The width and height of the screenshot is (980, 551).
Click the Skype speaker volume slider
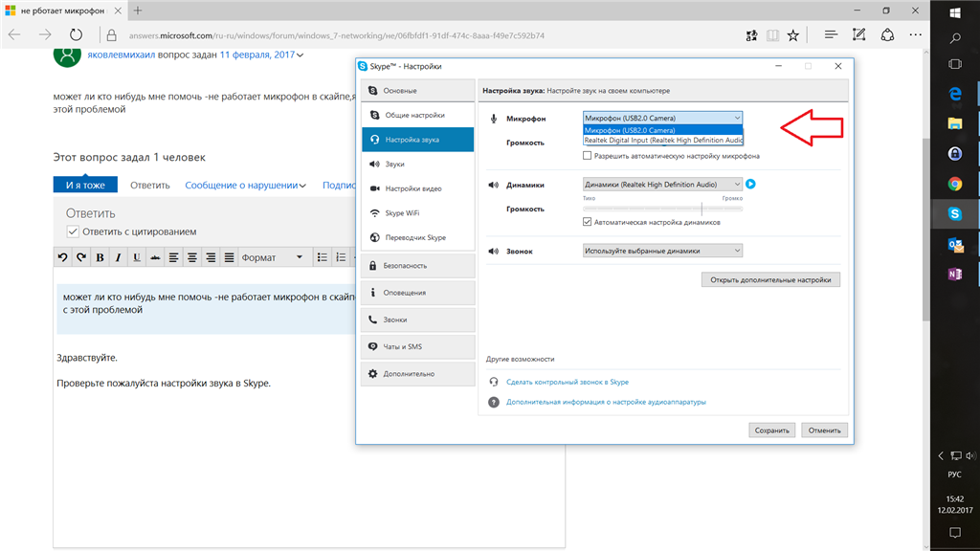pos(662,209)
